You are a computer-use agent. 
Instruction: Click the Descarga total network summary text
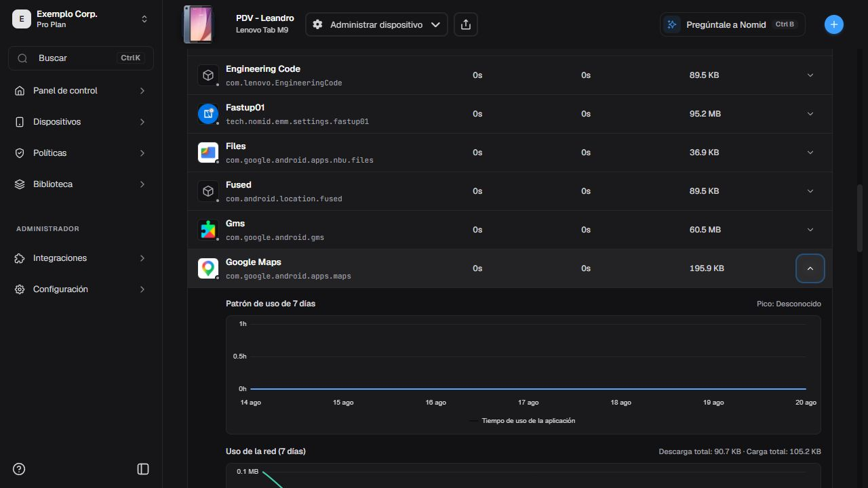point(740,451)
